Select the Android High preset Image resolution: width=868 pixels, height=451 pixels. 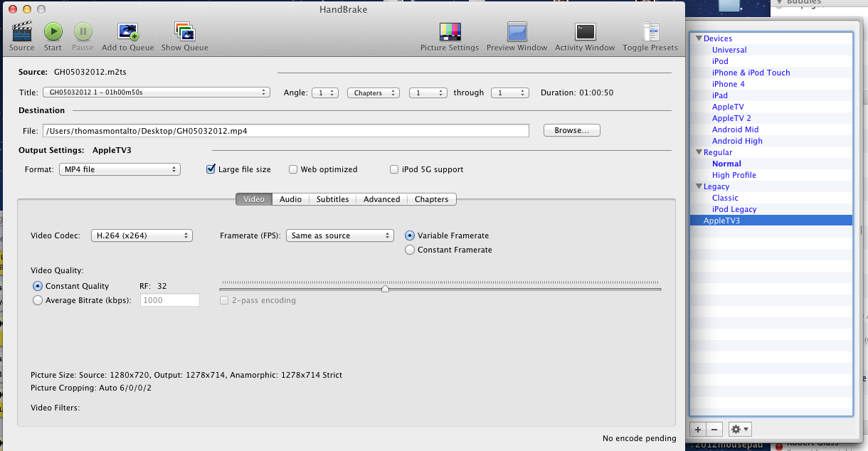tap(737, 141)
